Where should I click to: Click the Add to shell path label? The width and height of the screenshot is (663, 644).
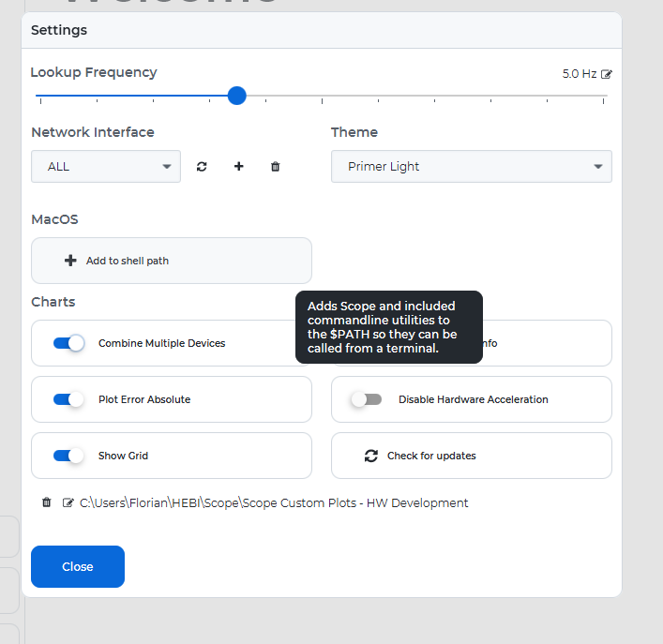128,261
